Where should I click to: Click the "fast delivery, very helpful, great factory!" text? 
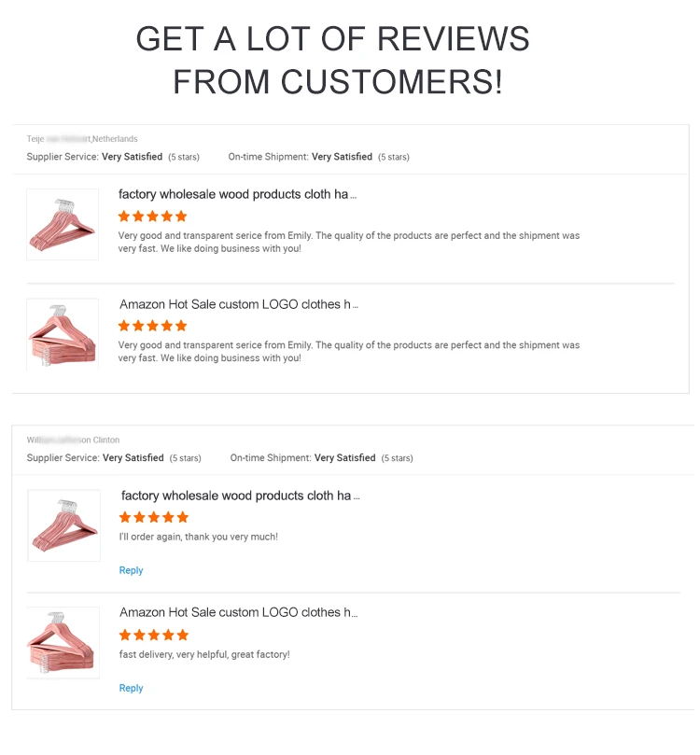(204, 654)
